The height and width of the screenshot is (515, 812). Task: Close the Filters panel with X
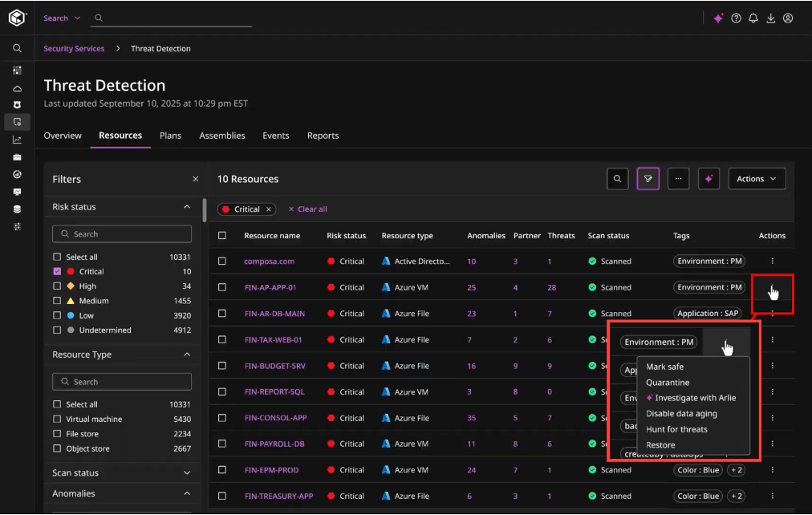point(195,179)
